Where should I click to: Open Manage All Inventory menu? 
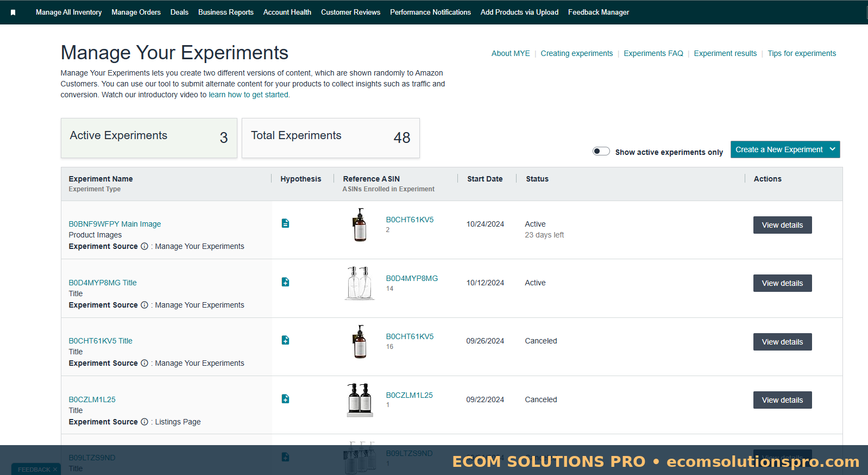click(69, 12)
